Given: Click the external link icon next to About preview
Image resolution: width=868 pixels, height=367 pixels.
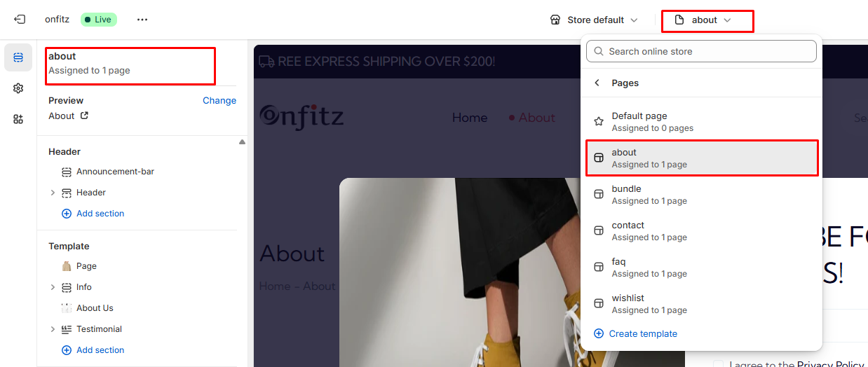Looking at the screenshot, I should 84,116.
